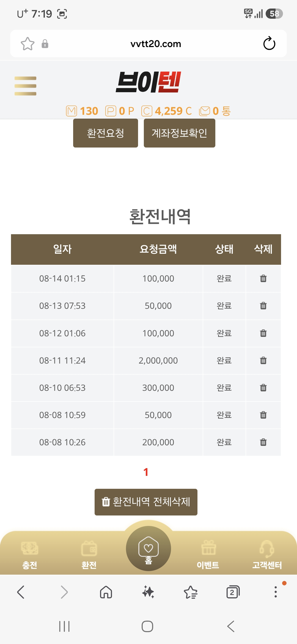Select page 1 in pagination
The image size is (297, 644).
click(x=146, y=472)
